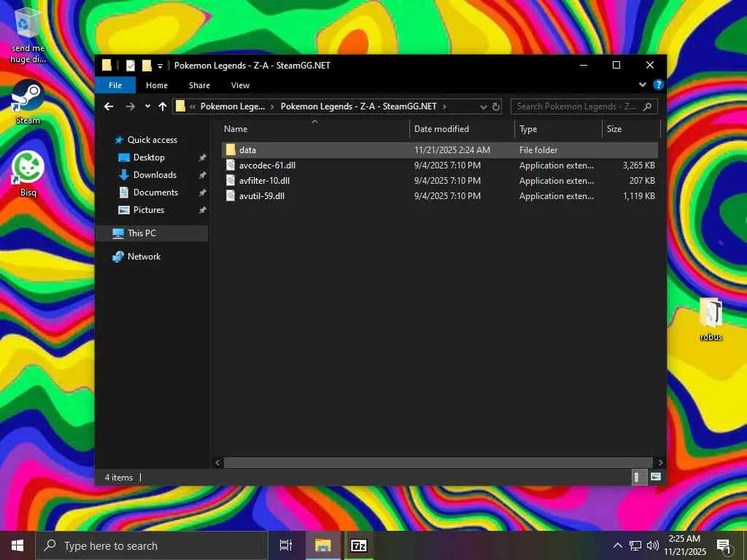Click the pin icon beside Downloads

(x=203, y=175)
